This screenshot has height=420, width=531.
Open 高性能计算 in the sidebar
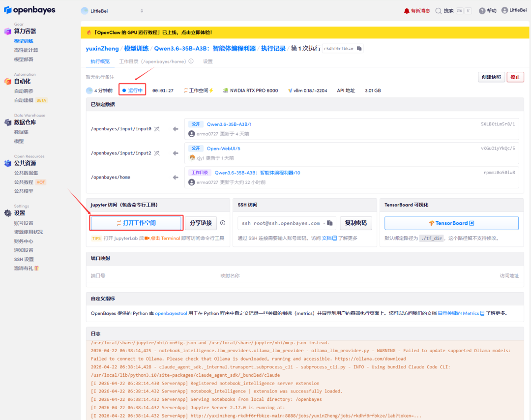26,50
